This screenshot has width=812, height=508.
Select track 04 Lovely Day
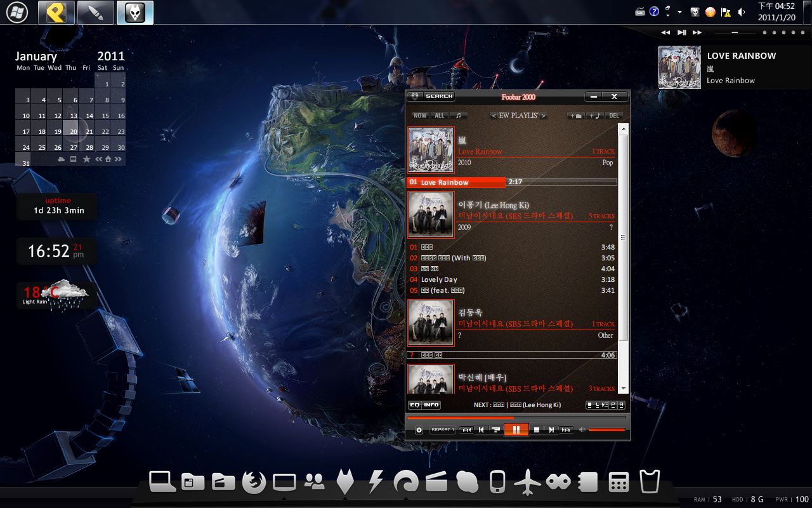click(512, 279)
